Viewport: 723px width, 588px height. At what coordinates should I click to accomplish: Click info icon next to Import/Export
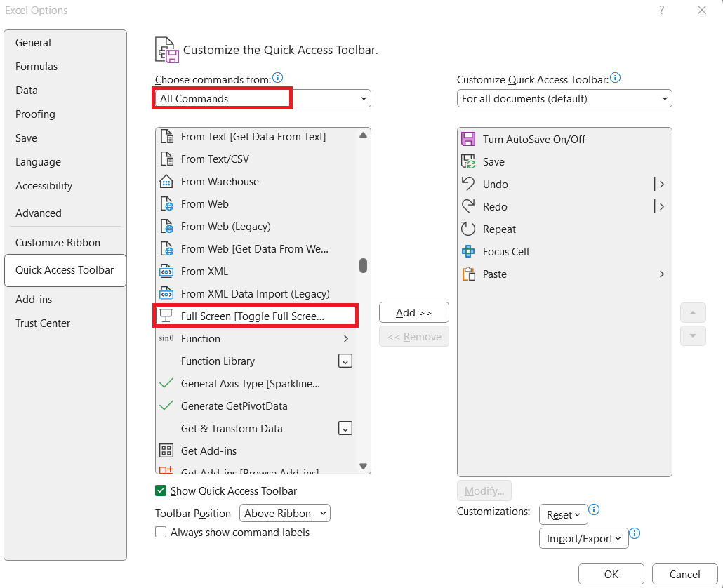point(635,534)
